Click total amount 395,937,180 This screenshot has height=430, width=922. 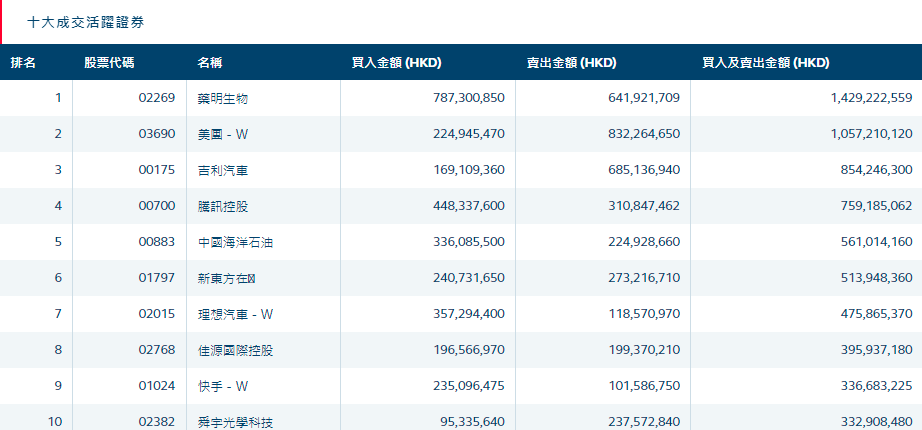876,350
